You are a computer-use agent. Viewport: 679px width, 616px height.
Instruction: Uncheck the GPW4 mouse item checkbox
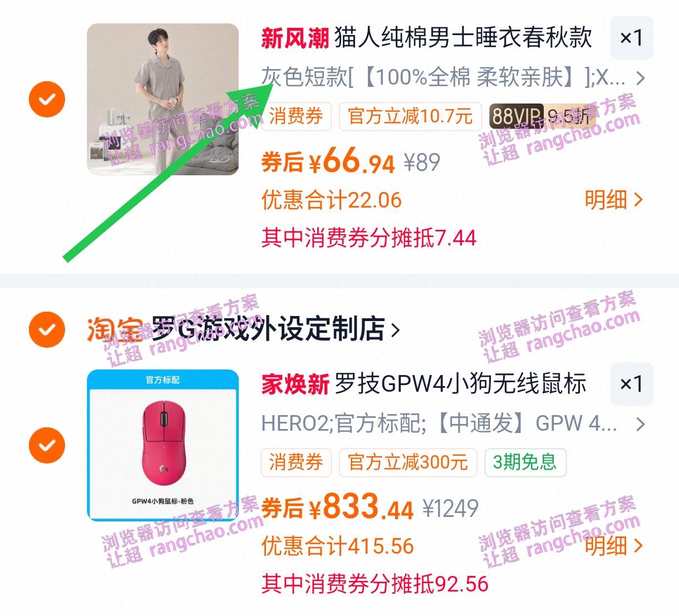[47, 445]
